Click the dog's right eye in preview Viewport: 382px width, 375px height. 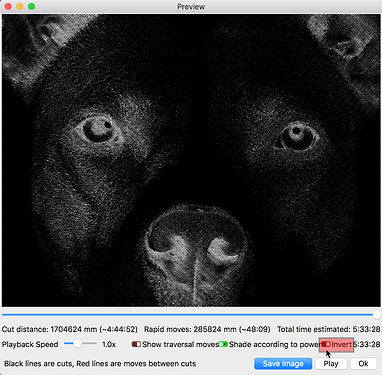(x=296, y=136)
